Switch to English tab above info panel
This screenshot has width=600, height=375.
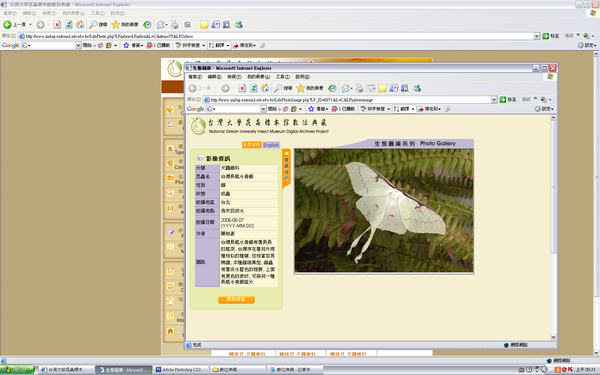pyautogui.click(x=271, y=145)
